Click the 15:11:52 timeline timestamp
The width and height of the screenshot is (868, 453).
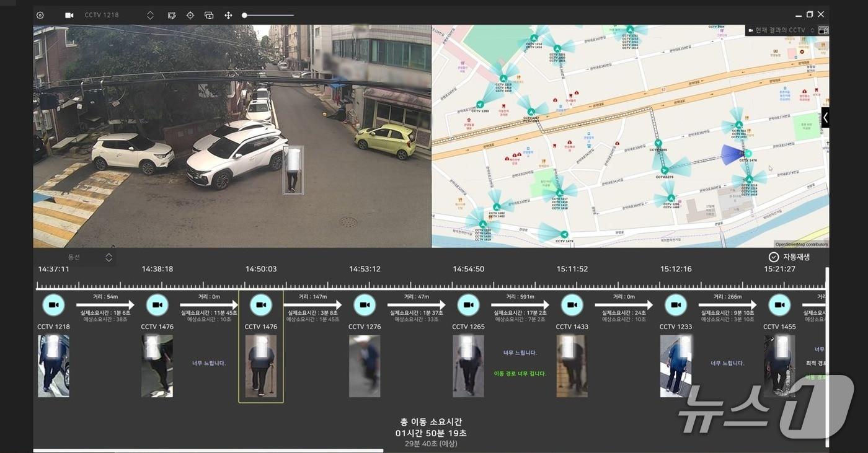[x=572, y=269]
